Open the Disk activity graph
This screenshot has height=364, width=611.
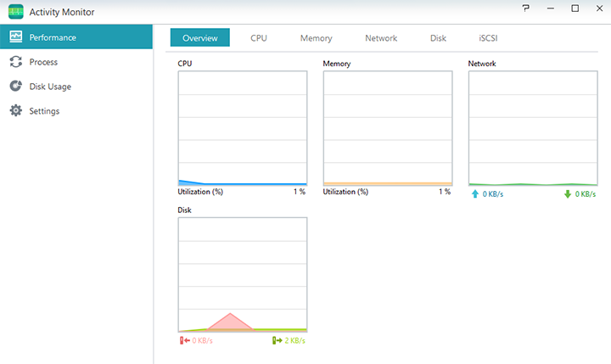(242, 274)
